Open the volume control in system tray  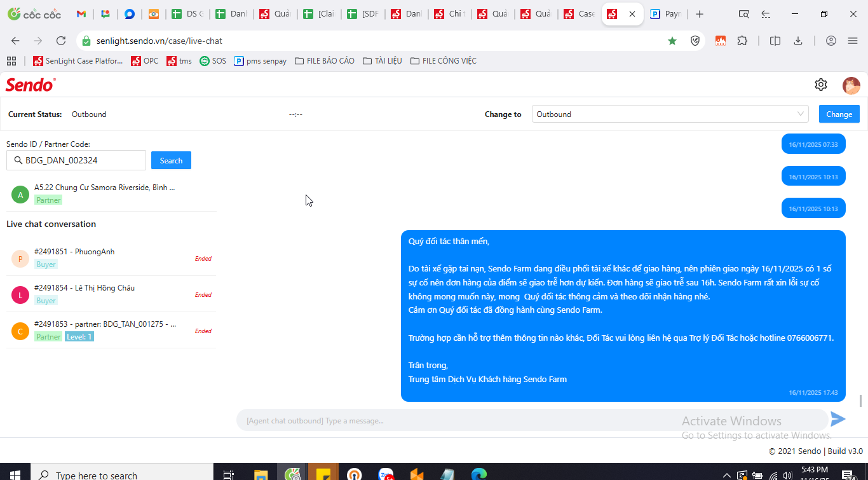(789, 475)
